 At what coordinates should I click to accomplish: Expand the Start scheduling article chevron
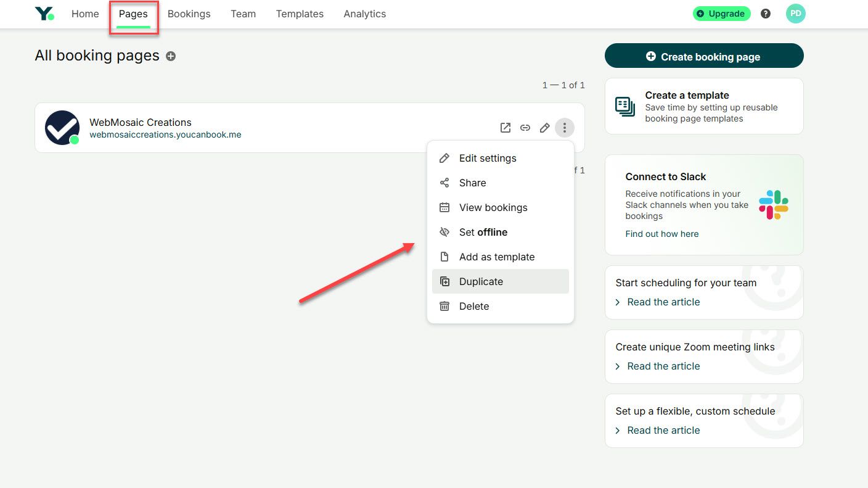617,302
